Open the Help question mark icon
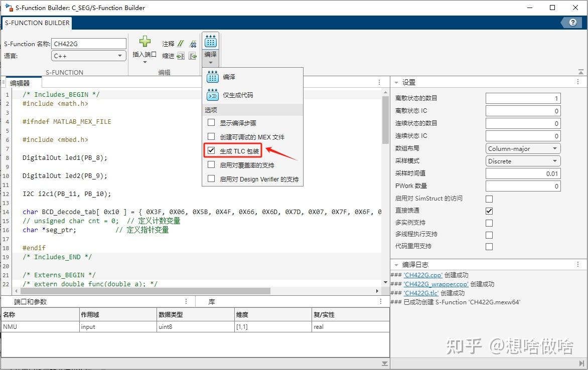Screen dimensions: 588x370 pos(571,23)
